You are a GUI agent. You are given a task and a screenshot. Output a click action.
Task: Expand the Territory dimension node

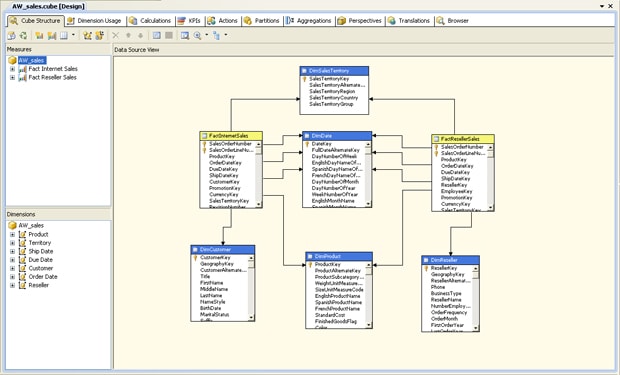[12, 243]
